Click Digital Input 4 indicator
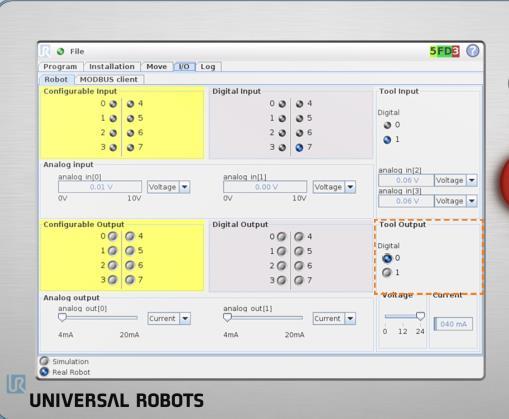509x419 pixels. click(x=299, y=104)
